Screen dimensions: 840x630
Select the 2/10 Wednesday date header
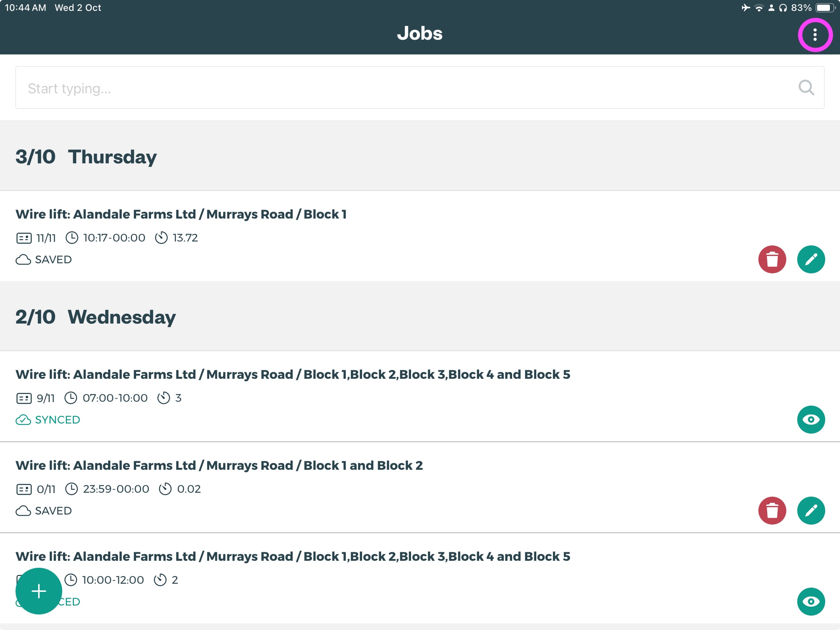(96, 317)
